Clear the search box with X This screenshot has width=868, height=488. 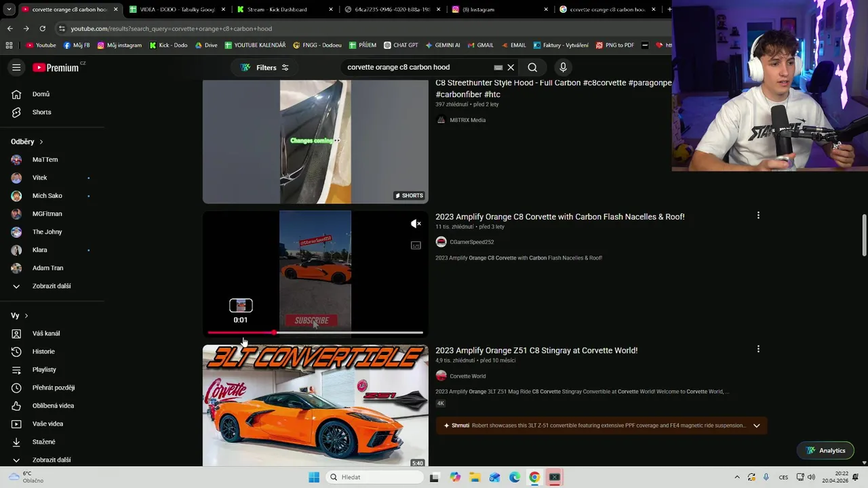point(511,67)
